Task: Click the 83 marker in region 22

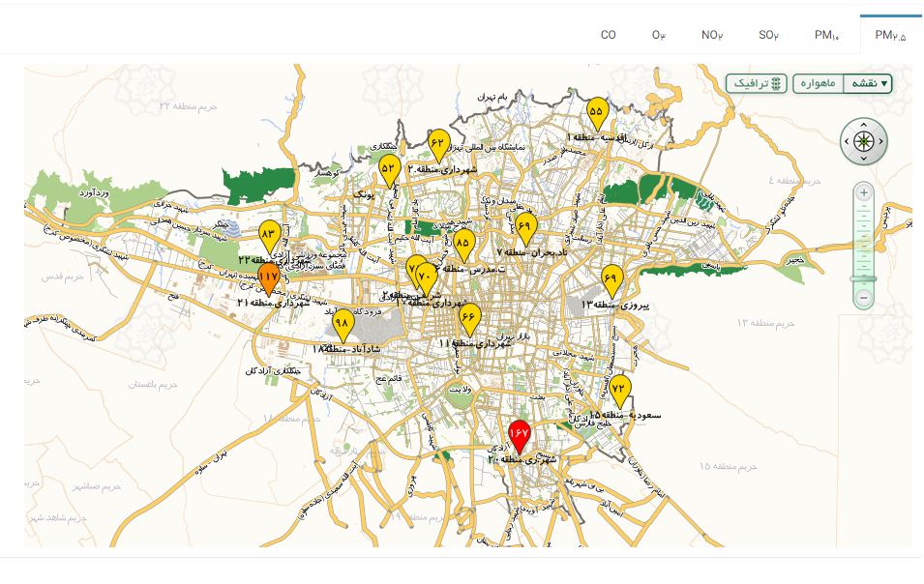Action: point(269,236)
